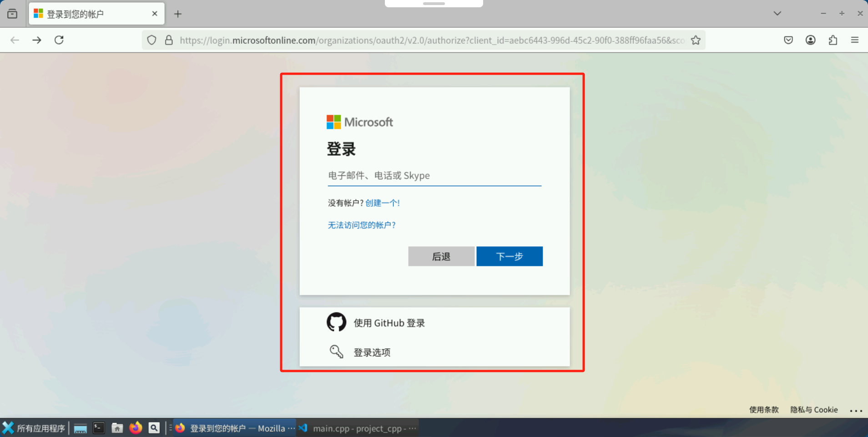Open tracking protection shield icon
The height and width of the screenshot is (437, 868).
[x=152, y=40]
